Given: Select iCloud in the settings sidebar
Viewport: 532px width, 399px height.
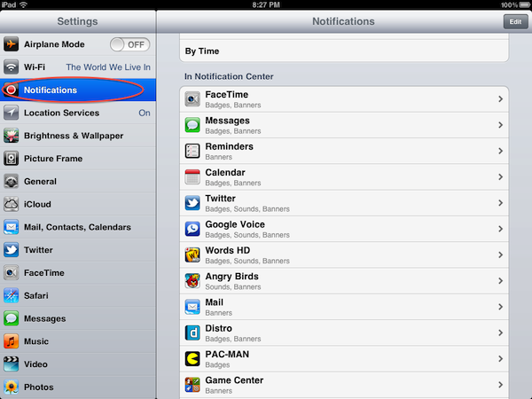Looking at the screenshot, I should click(78, 204).
